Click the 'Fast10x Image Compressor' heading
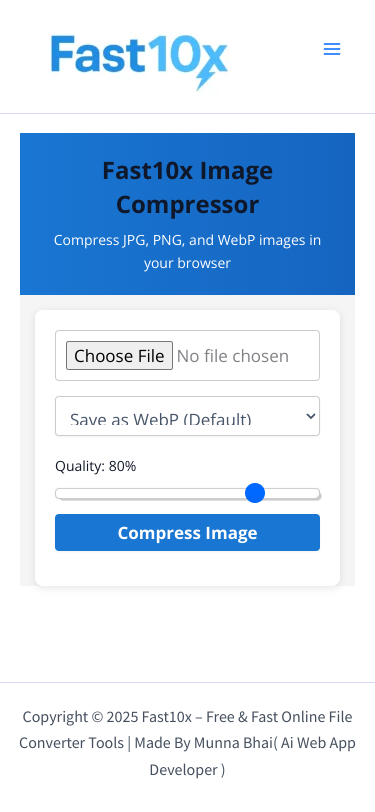375x812 pixels. click(x=188, y=187)
